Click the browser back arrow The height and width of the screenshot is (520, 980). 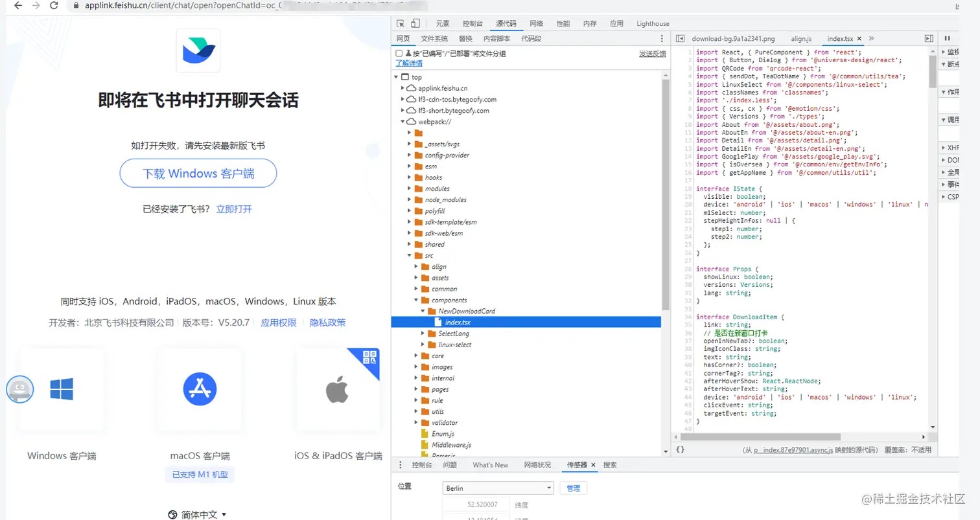coord(17,5)
